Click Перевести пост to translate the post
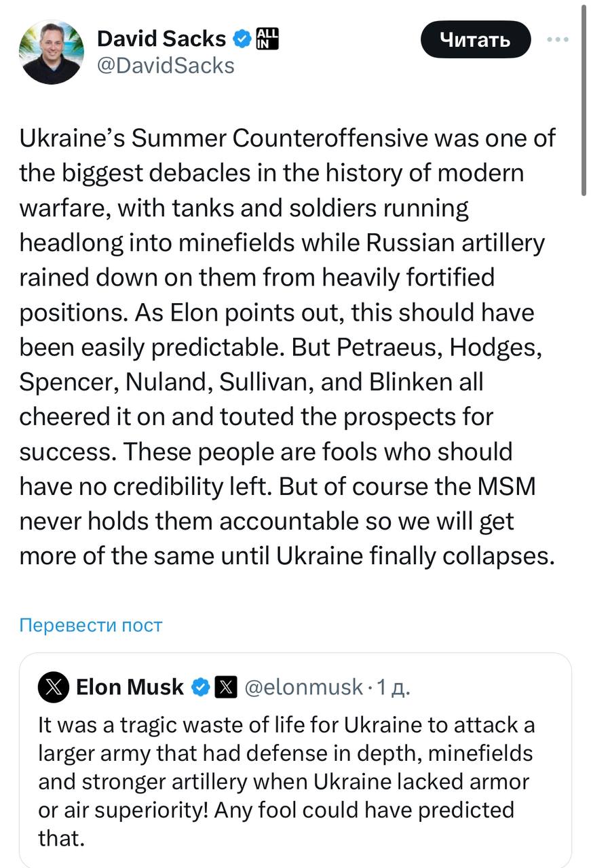 [91, 625]
